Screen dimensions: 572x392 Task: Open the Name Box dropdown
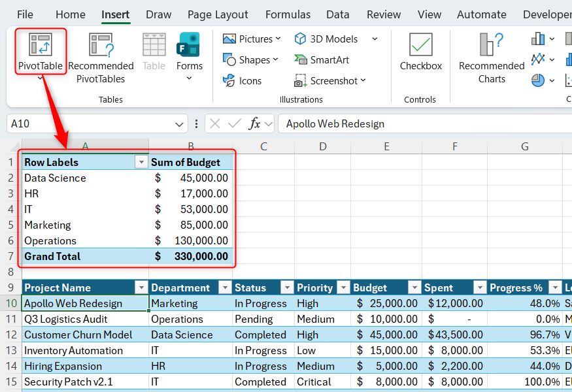click(x=179, y=124)
